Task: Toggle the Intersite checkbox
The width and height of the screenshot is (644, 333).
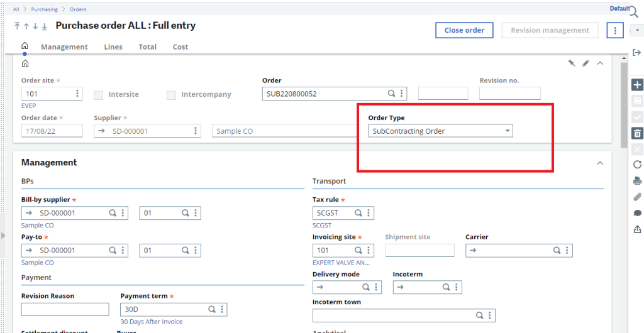Action: pos(99,95)
